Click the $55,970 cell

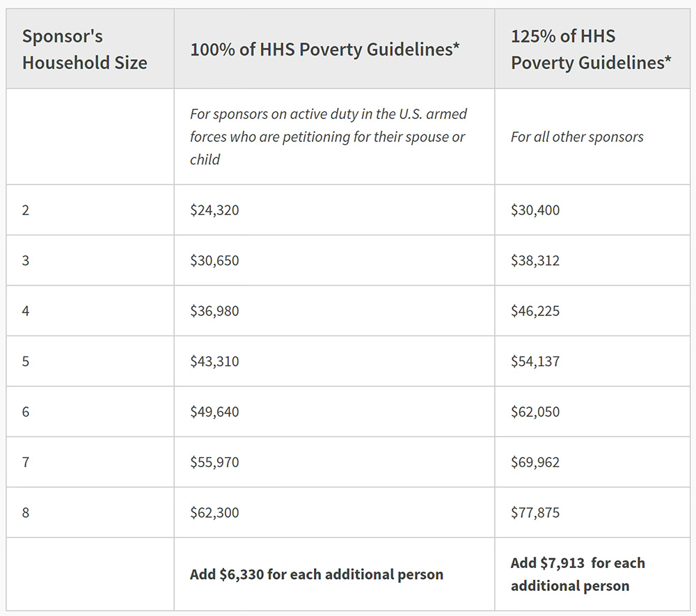(214, 462)
